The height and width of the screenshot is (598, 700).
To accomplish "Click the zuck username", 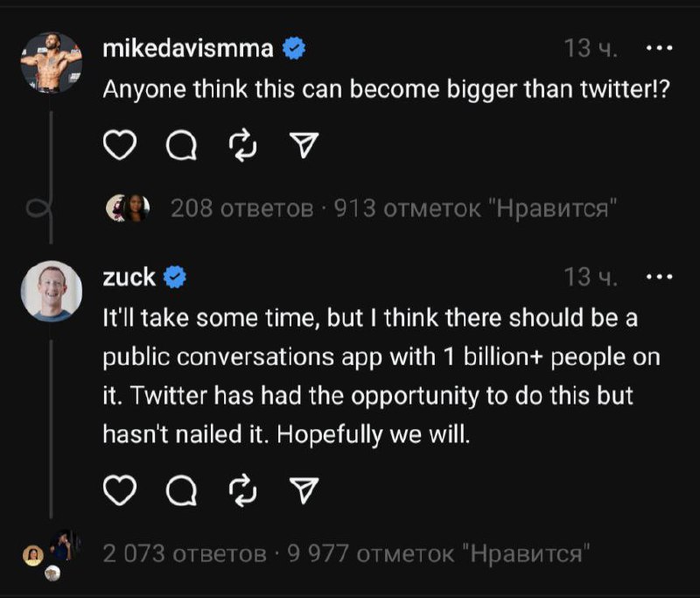I will pos(129,278).
